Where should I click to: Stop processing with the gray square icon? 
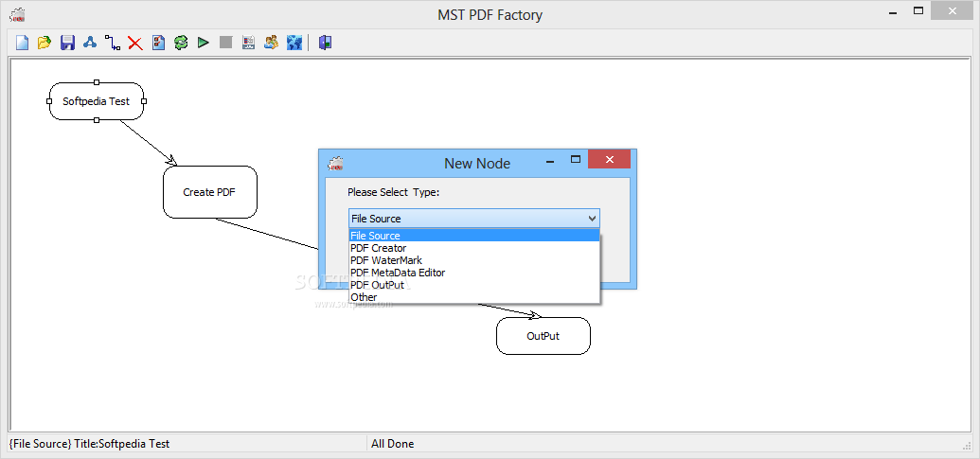pos(225,43)
